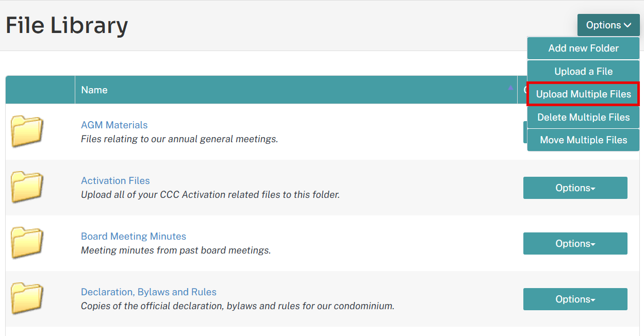This screenshot has width=644, height=336.
Task: Click the partially hidden AGM Materials Options button
Action: click(x=525, y=132)
